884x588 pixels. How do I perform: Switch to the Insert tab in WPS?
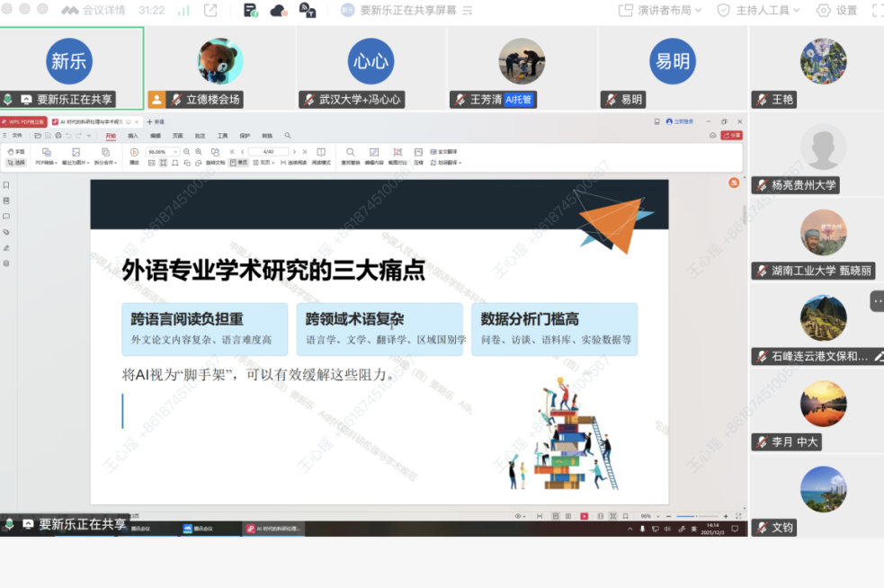pos(133,136)
